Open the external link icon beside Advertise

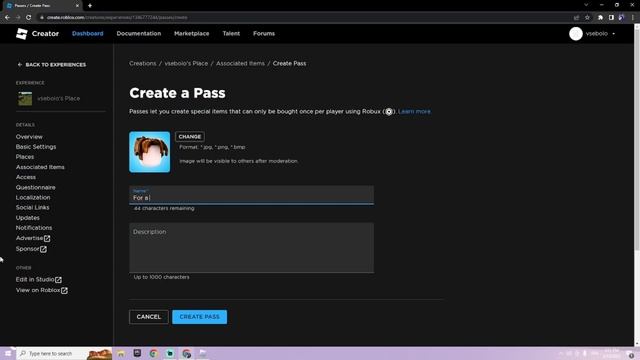coord(47,238)
